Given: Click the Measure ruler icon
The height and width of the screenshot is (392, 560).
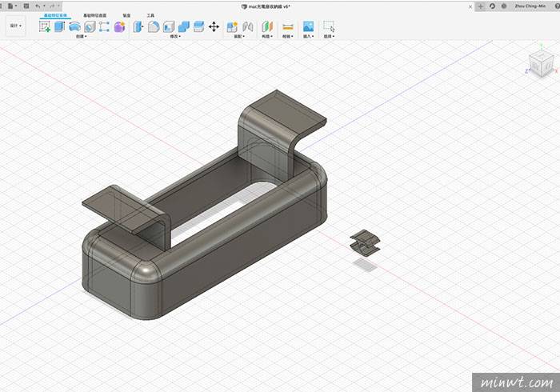Looking at the screenshot, I should [x=288, y=26].
